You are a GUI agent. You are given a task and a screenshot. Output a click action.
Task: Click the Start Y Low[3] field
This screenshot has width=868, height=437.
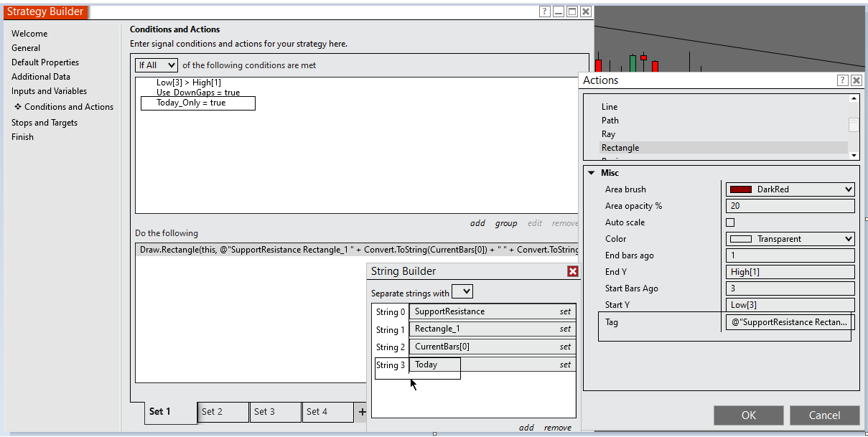(790, 305)
